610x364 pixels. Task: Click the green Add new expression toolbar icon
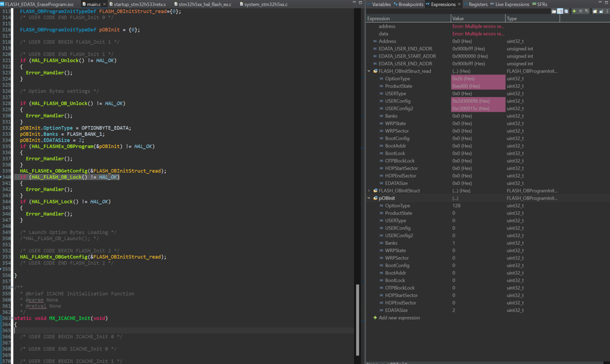[x=573, y=11]
